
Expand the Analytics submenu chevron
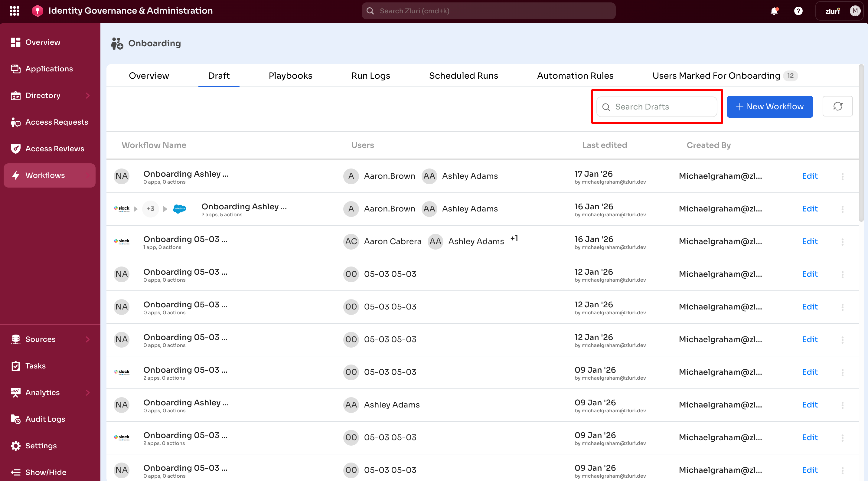[x=88, y=392]
